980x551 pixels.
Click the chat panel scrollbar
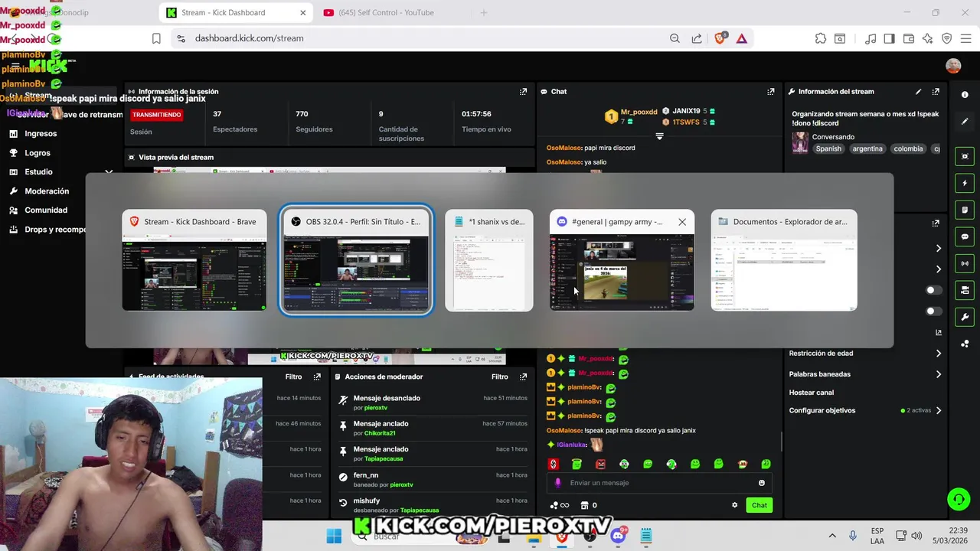tap(781, 440)
